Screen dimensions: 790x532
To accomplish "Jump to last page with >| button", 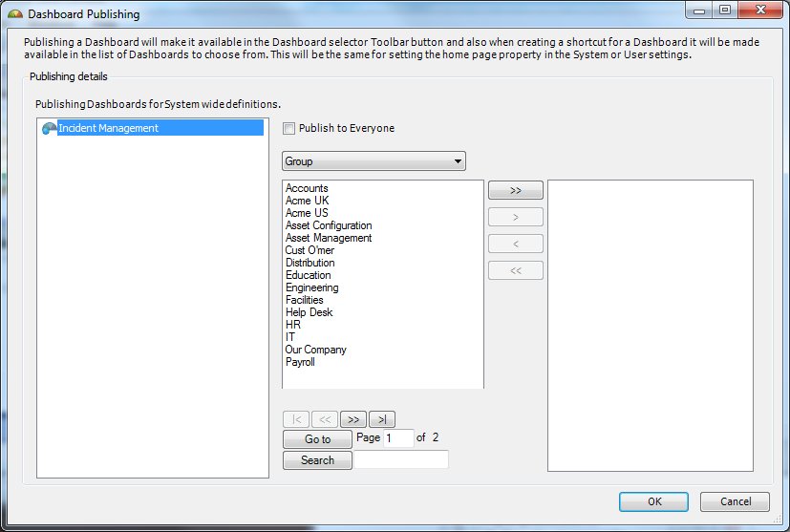I will [382, 419].
